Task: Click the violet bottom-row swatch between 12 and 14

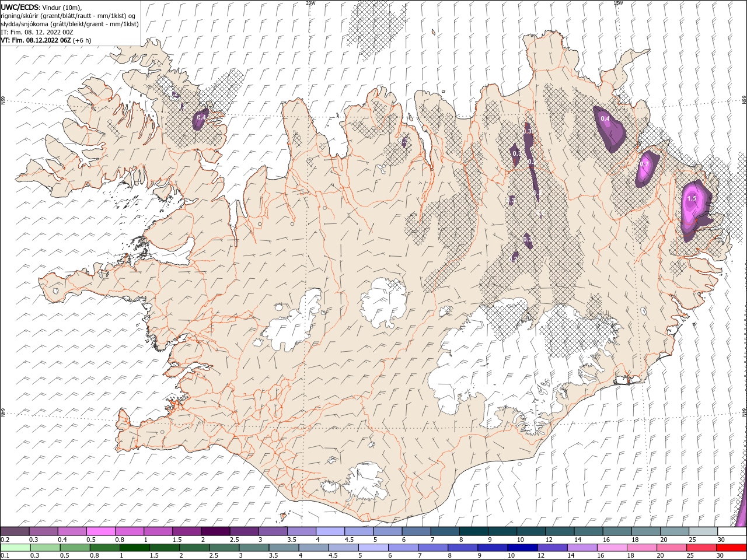Action: pos(553,548)
